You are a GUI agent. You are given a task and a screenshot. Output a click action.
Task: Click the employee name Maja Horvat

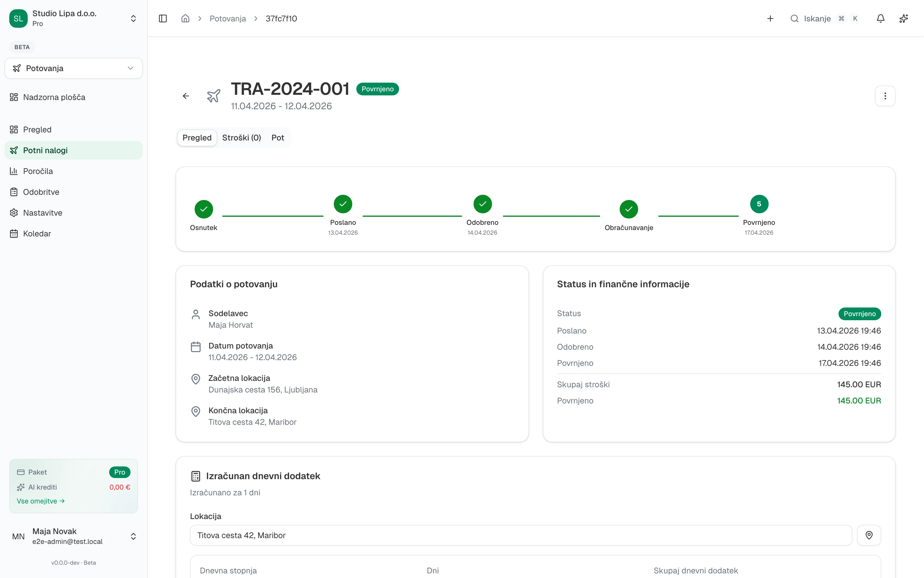231,325
